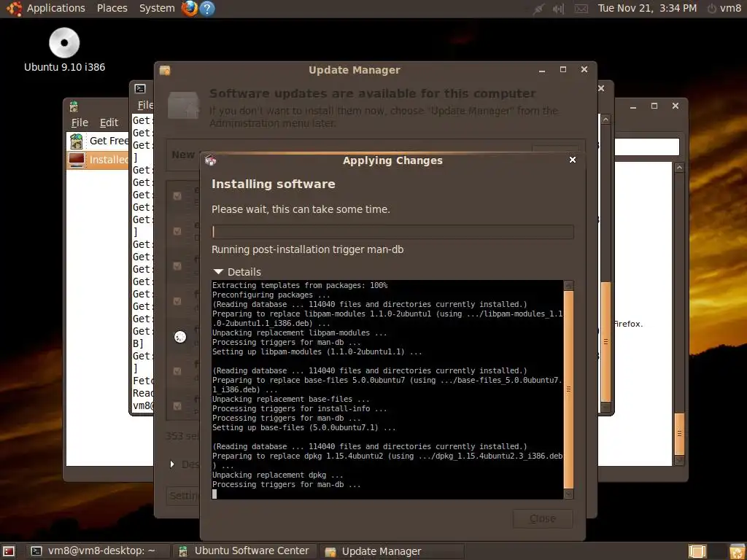Maximize the Update Manager window
Viewport: 747px width, 560px height.
tap(563, 69)
